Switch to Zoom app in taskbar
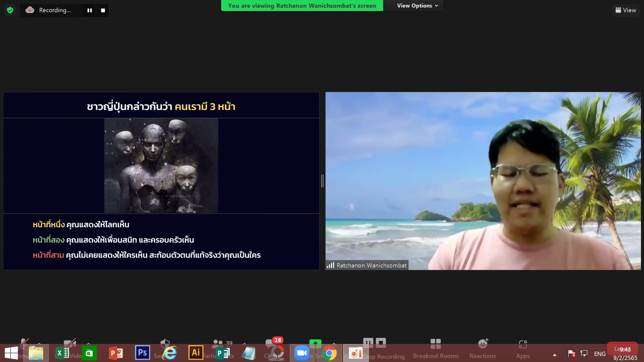The width and height of the screenshot is (644, 362). pyautogui.click(x=302, y=353)
